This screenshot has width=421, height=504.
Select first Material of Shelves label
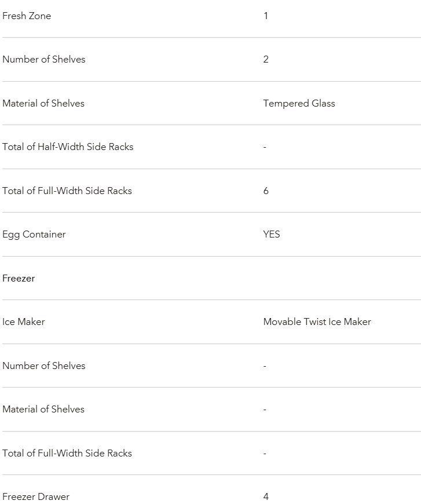pos(43,103)
